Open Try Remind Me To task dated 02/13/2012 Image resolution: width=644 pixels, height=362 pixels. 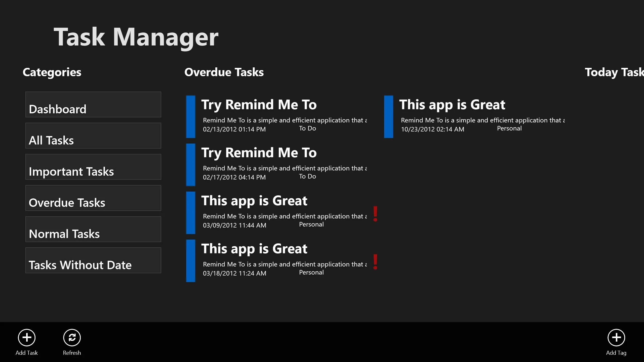coord(283,114)
